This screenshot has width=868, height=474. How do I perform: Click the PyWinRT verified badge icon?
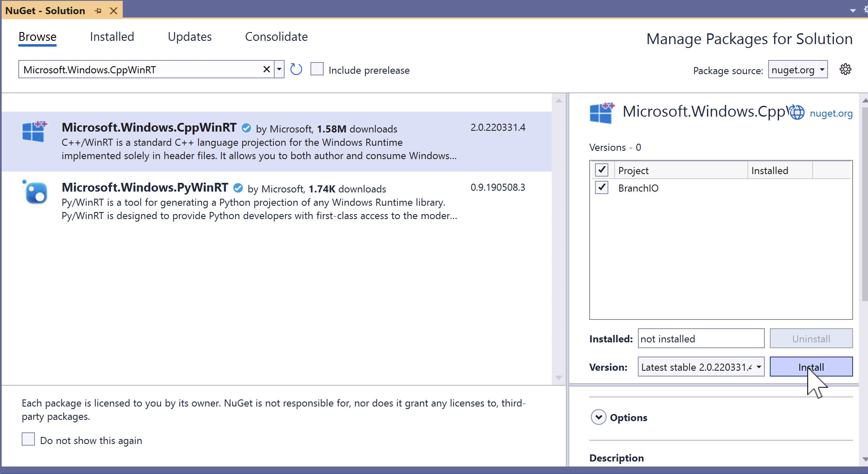238,188
